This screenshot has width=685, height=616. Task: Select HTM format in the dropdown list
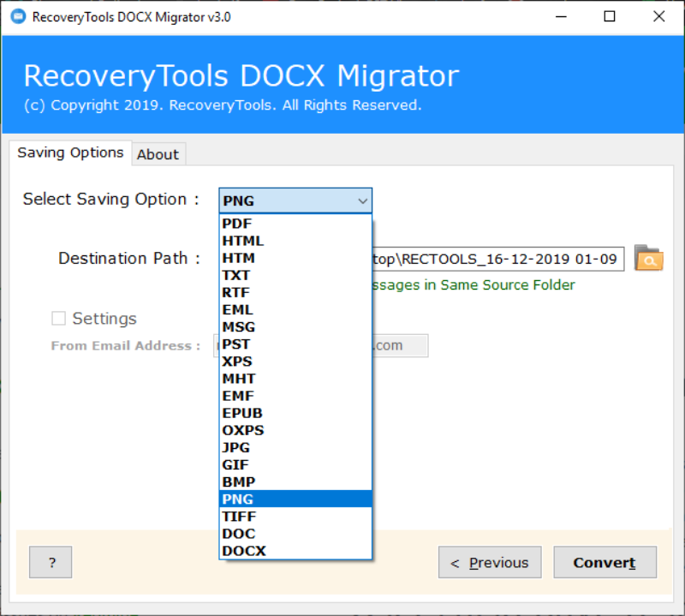click(295, 258)
